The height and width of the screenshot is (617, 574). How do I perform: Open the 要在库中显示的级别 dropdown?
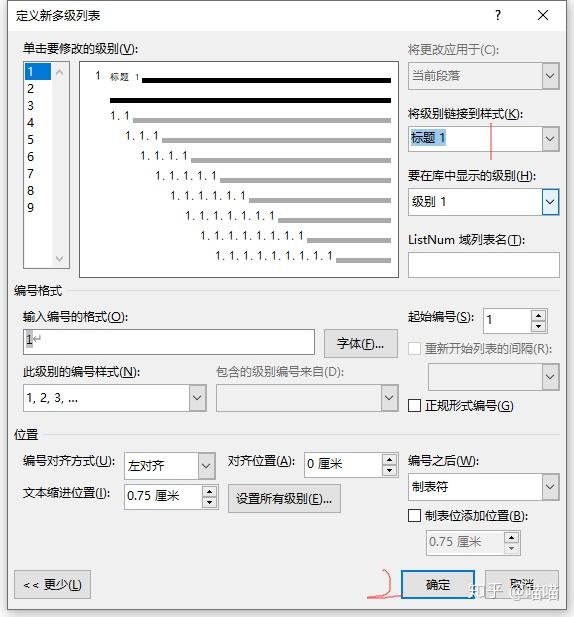(550, 202)
